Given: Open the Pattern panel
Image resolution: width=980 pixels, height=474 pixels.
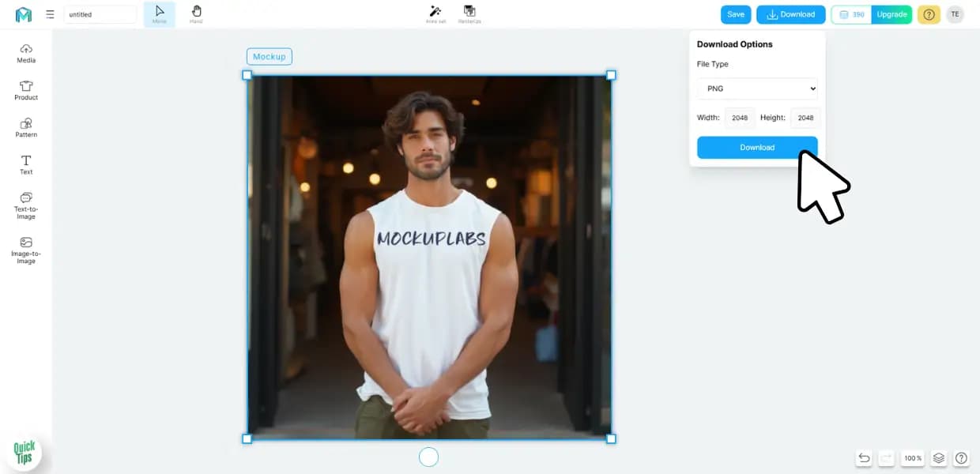Looking at the screenshot, I should (26, 127).
